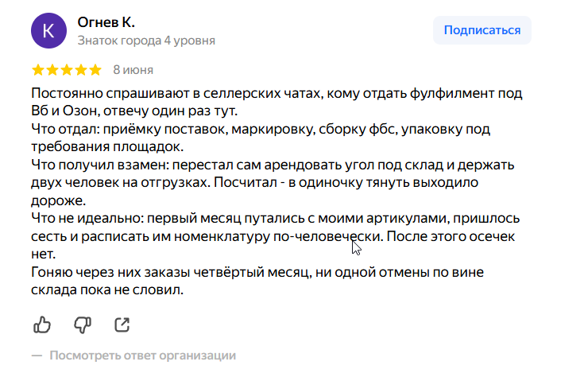Open the purple K avatar profile
The width and height of the screenshot is (588, 377).
pyautogui.click(x=48, y=30)
